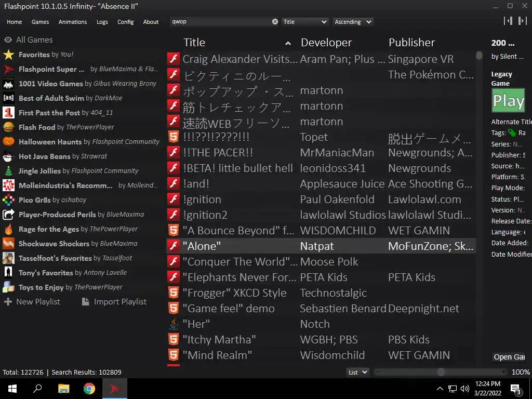
Task: Open the Animations menu tab
Action: 73,22
